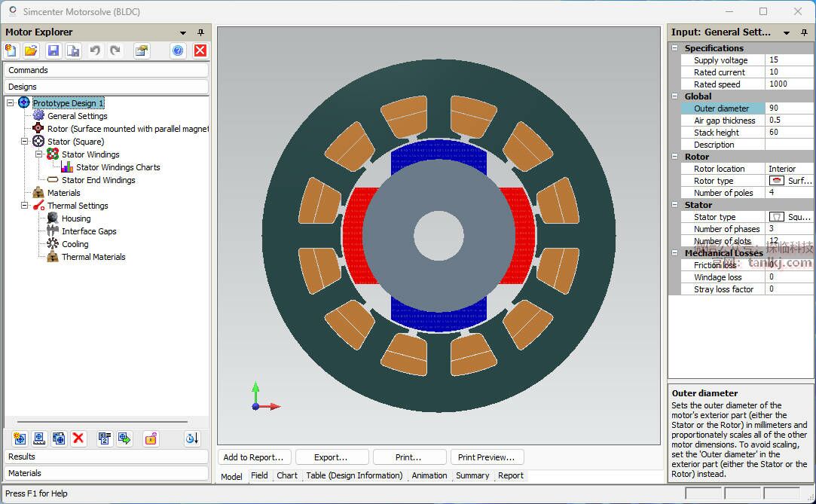Click the Undo arrow icon
This screenshot has width=816, height=504.
[x=95, y=50]
